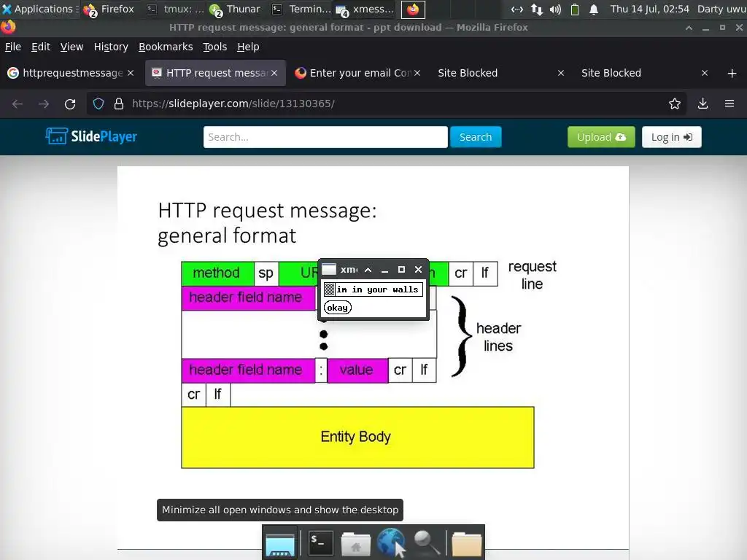Open the Tools menu
Viewport: 747px width, 560px height.
(x=215, y=47)
